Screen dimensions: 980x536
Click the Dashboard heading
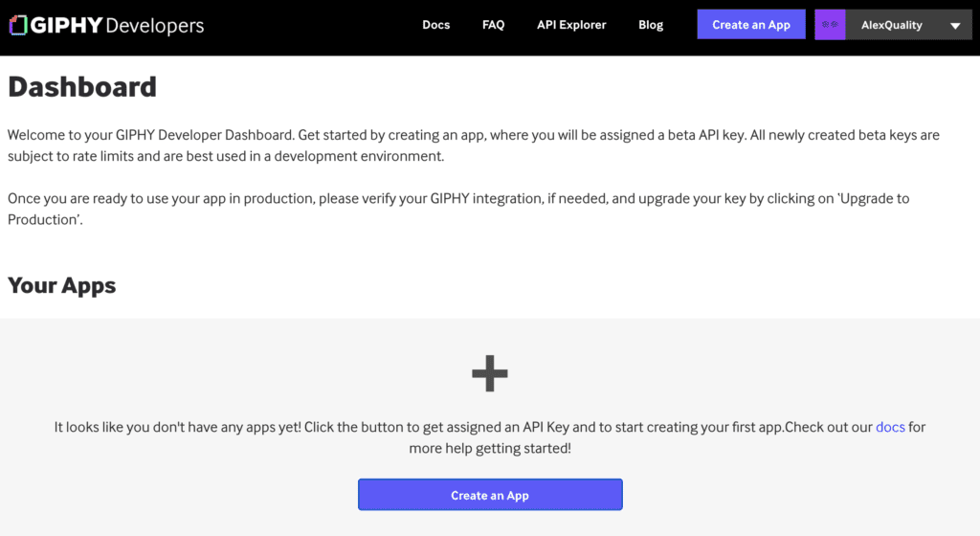pos(82,87)
